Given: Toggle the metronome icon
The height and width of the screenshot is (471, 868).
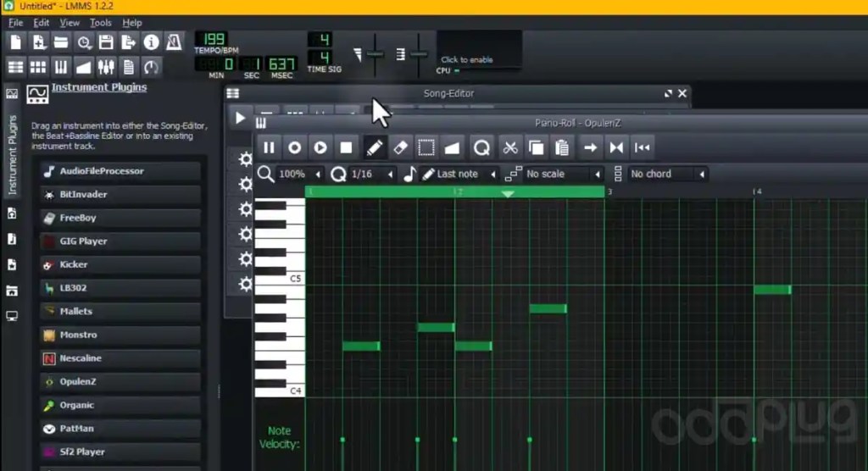Looking at the screenshot, I should point(174,42).
